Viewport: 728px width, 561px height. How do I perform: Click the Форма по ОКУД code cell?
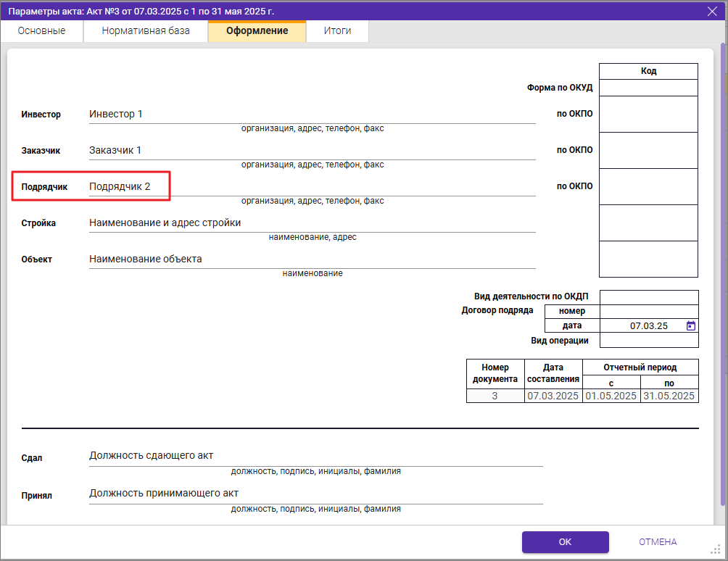click(x=648, y=88)
